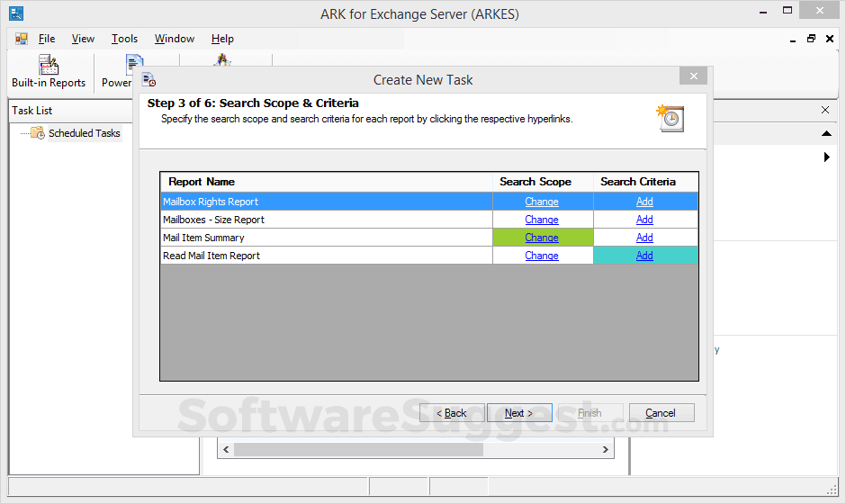Image resolution: width=846 pixels, height=504 pixels.
Task: Close the Task List panel
Action: 825,110
